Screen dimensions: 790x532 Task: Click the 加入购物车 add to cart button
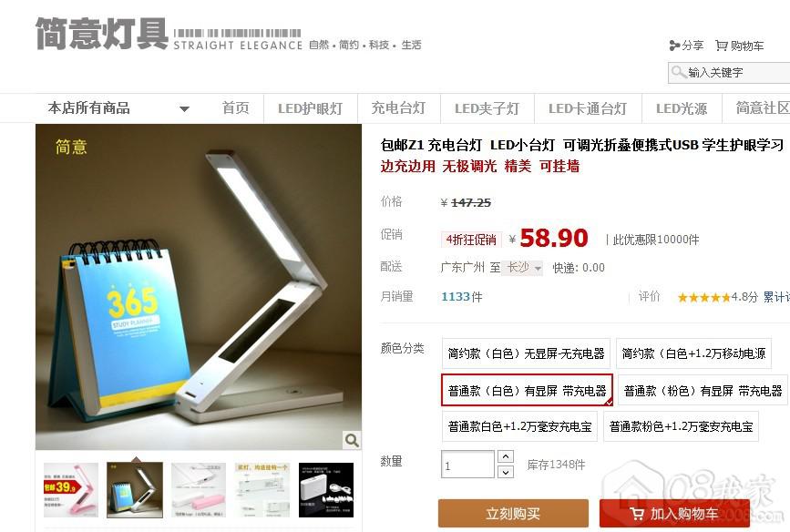click(674, 514)
